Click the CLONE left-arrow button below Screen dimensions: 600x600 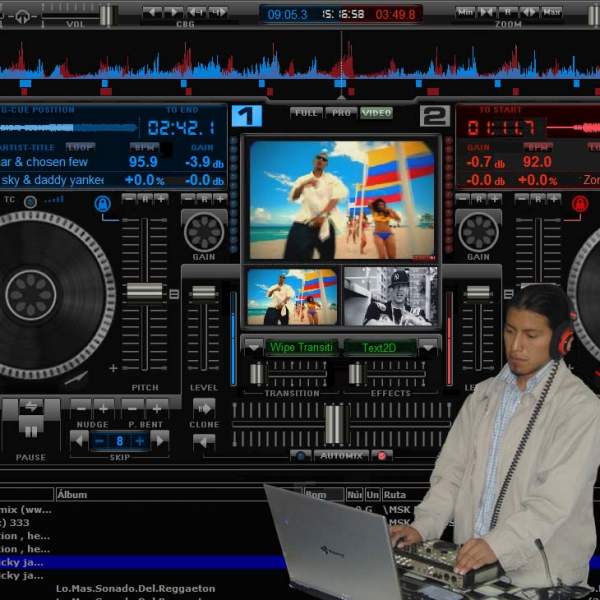click(204, 442)
